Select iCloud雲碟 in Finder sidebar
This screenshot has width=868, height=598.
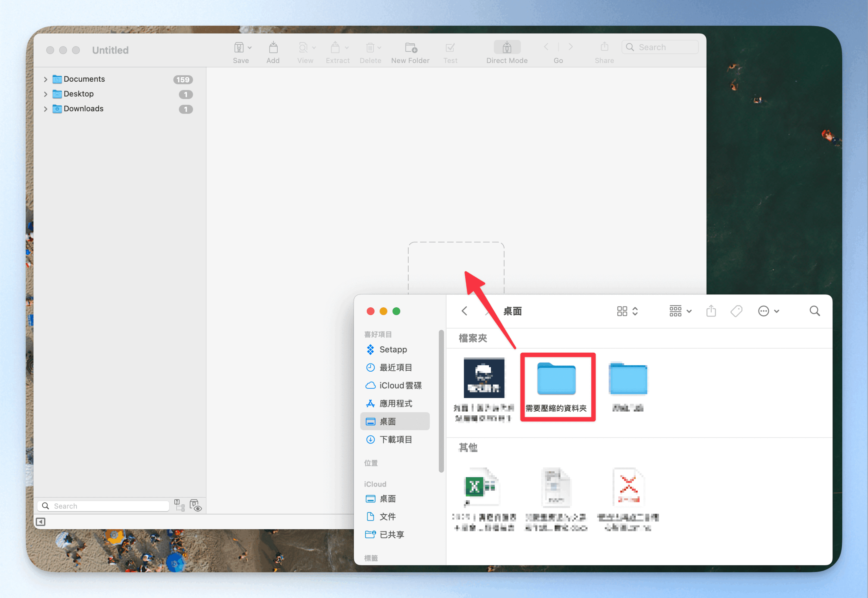click(x=400, y=386)
